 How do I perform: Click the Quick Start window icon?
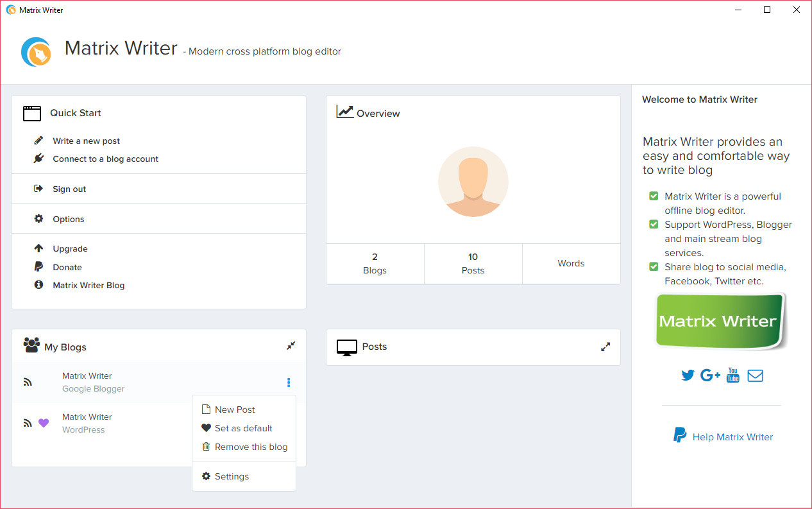(x=32, y=113)
